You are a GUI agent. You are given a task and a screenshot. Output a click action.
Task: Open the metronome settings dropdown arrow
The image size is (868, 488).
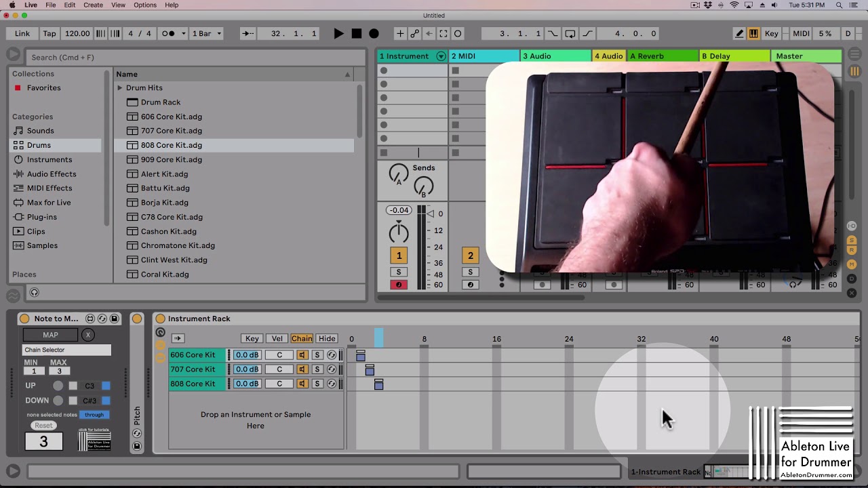point(183,33)
